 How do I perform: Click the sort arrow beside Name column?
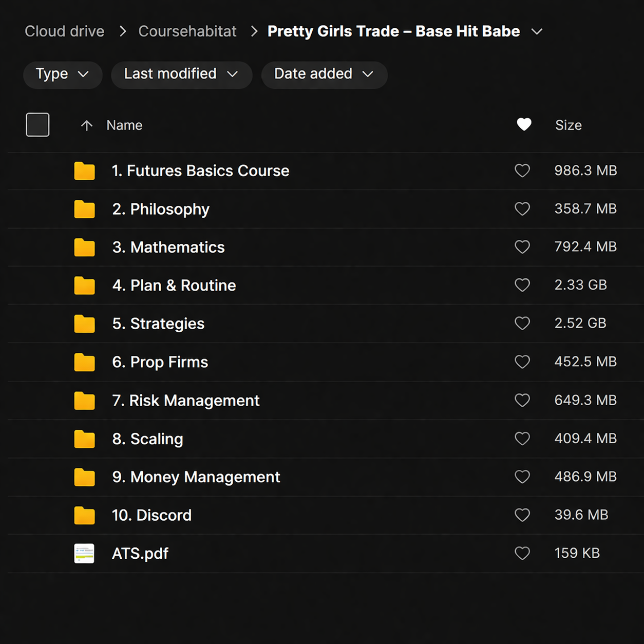tap(87, 125)
